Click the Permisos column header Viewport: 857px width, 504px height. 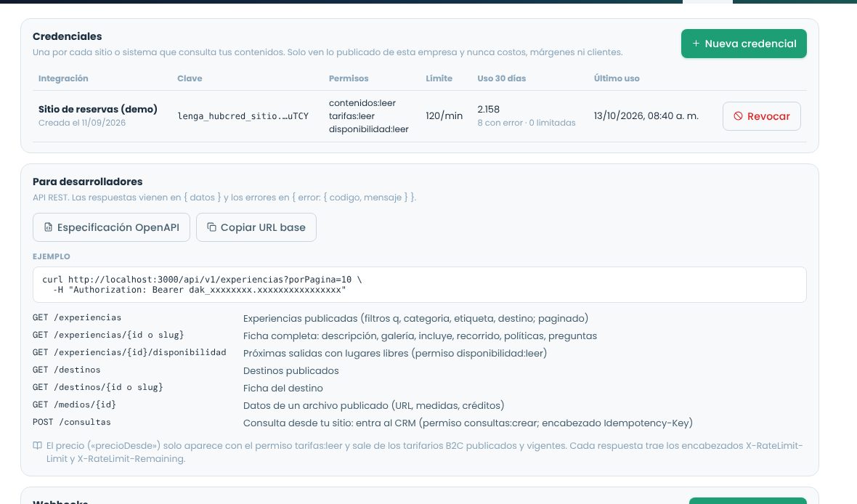coord(349,78)
